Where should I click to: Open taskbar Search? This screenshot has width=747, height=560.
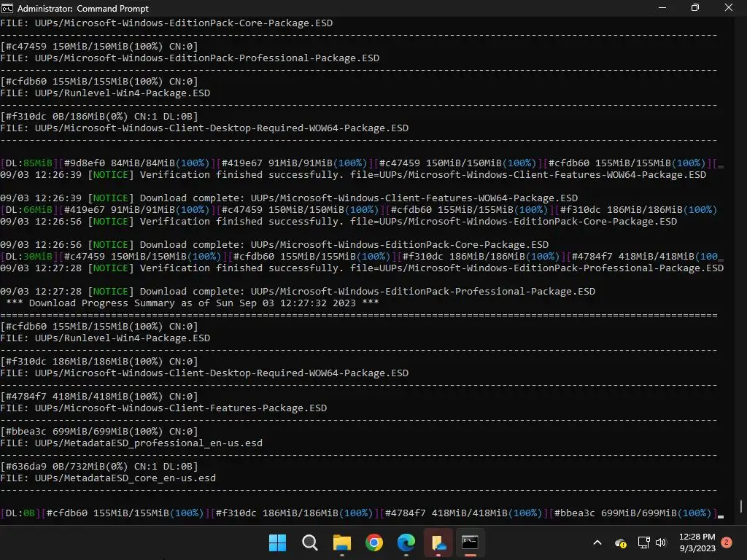pyautogui.click(x=309, y=542)
